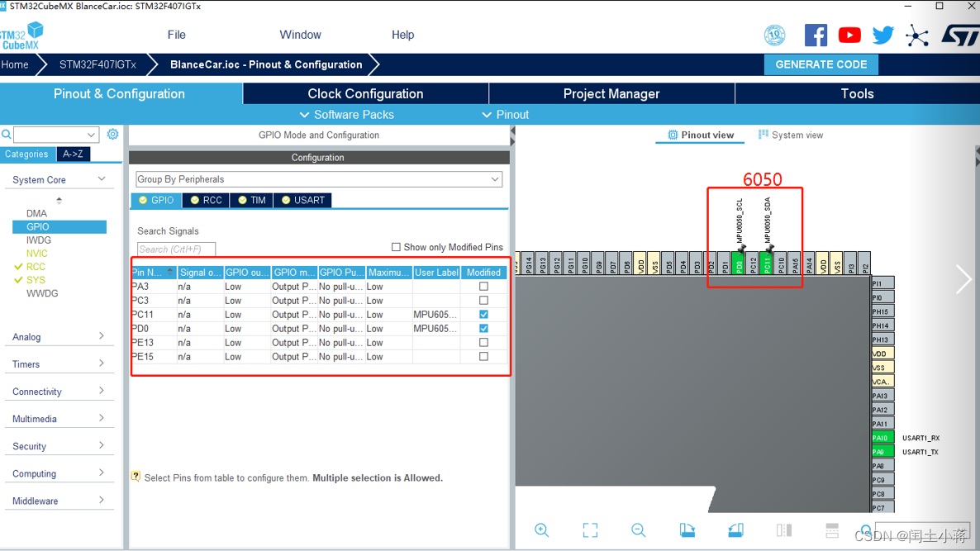Click the GENERATE CODE button

821,64
